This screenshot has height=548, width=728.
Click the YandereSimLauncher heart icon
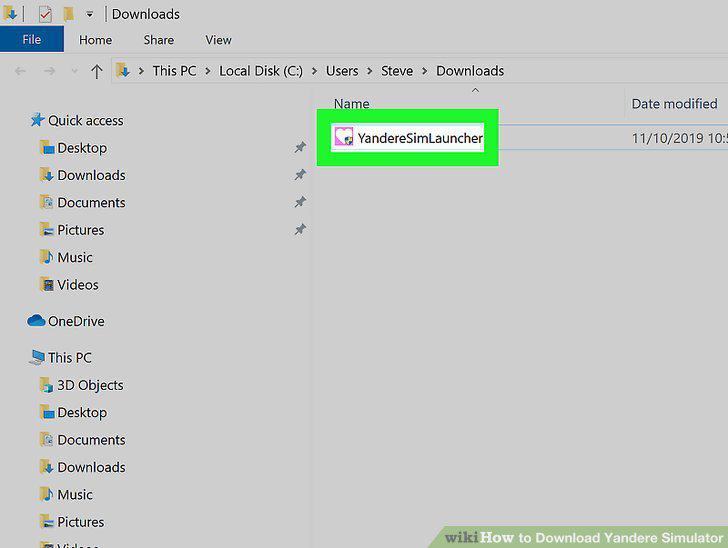click(x=344, y=137)
